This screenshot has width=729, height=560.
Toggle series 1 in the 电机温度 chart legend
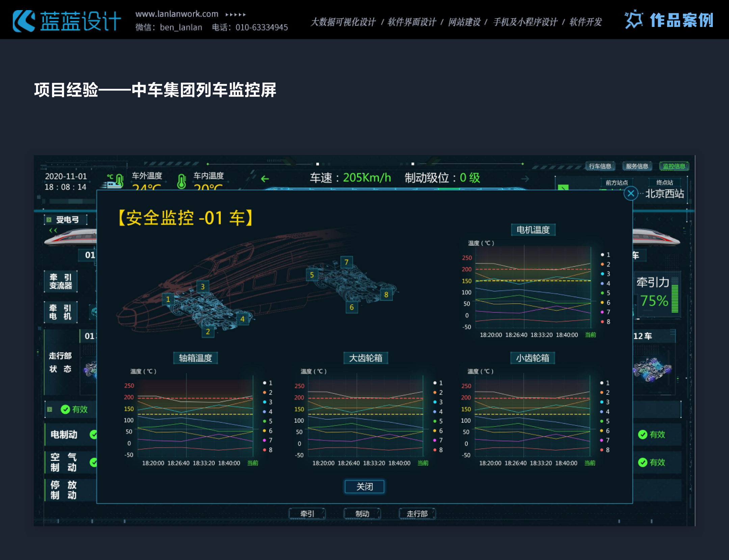pos(605,255)
